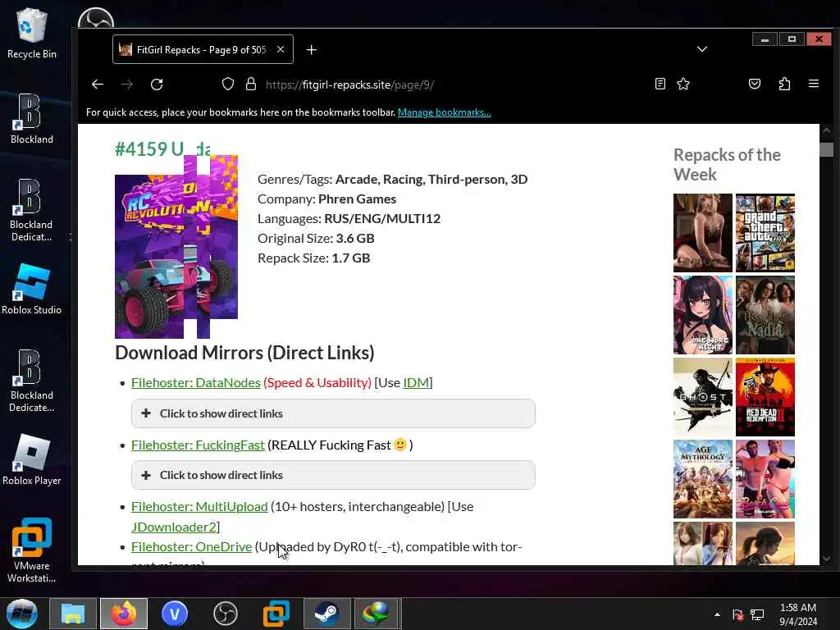Open Steam from the taskbar
Image resolution: width=840 pixels, height=630 pixels.
pos(326,614)
